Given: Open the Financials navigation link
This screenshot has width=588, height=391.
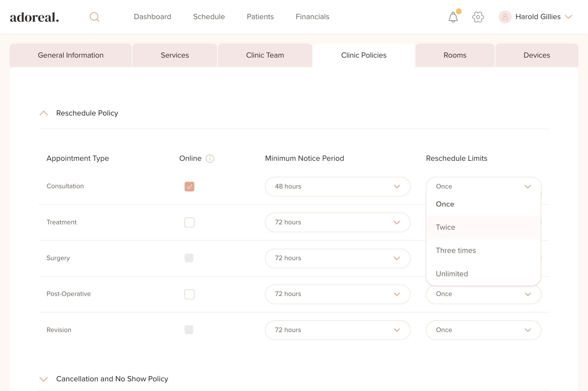Looking at the screenshot, I should [x=312, y=17].
